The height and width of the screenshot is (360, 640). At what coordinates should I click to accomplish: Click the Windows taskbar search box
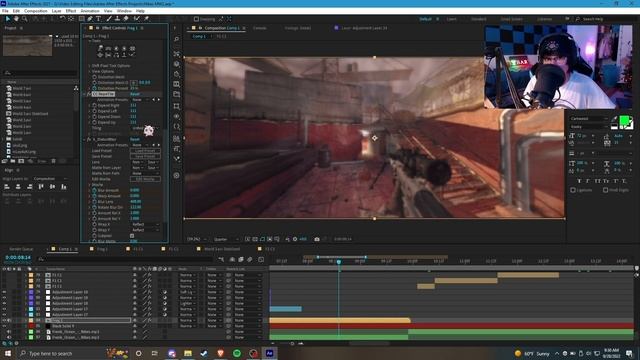(x=61, y=353)
